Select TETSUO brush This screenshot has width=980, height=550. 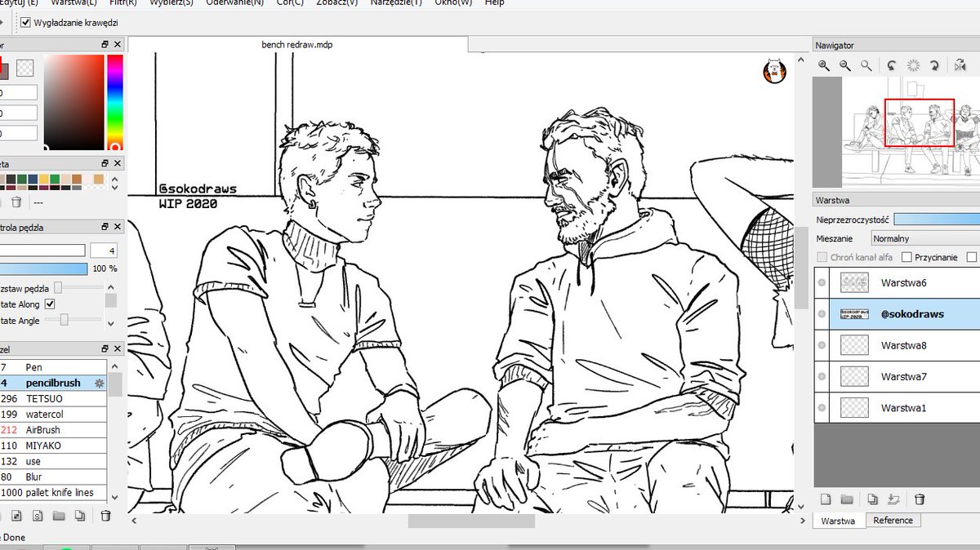[x=53, y=399]
